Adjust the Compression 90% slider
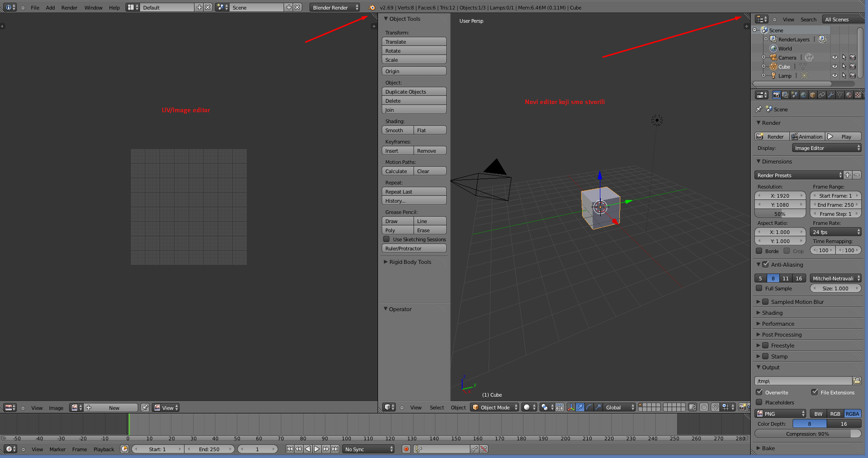 click(808, 433)
